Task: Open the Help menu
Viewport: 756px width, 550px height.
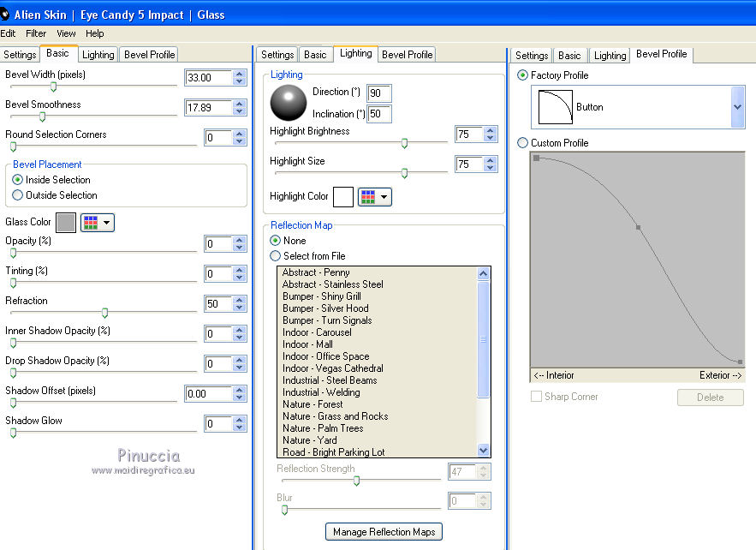Action: pos(95,33)
